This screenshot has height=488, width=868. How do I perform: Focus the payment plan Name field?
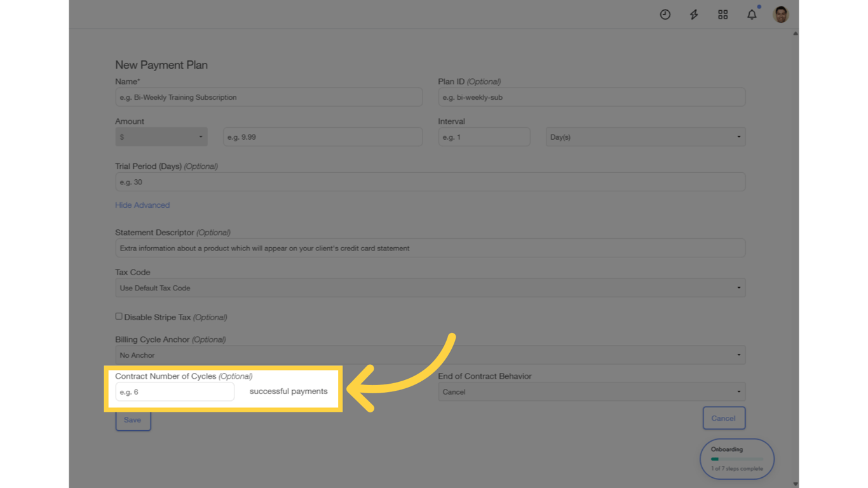tap(269, 97)
